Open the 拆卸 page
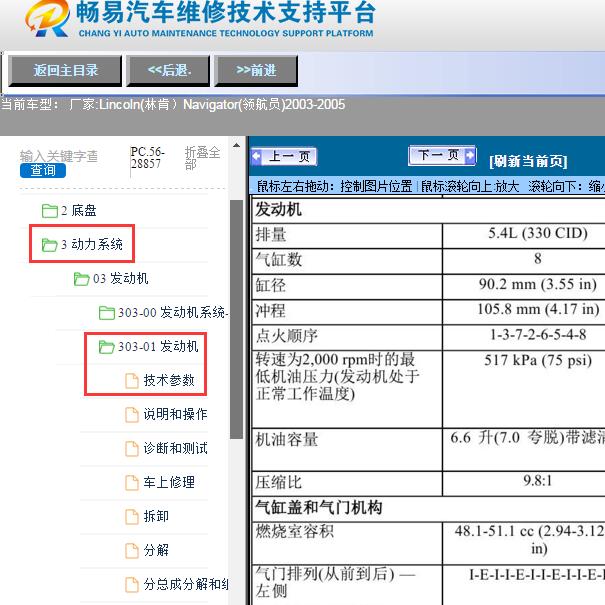 (156, 517)
